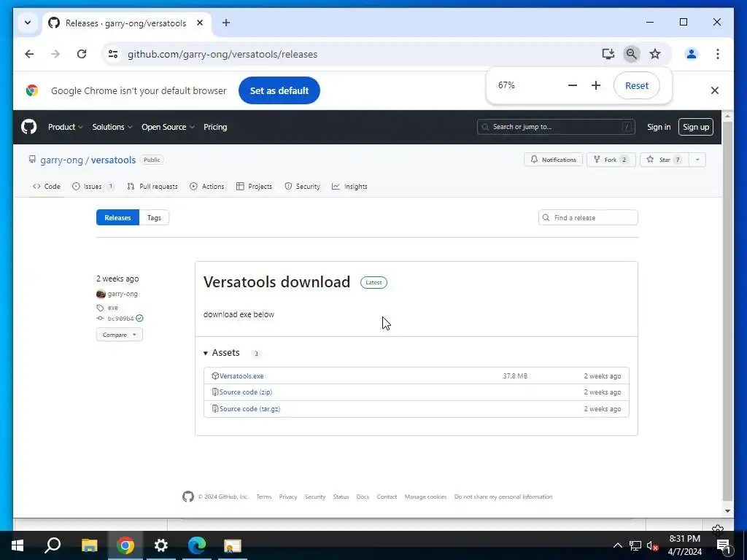Open the tab search dropdown
This screenshot has width=747, height=560.
pos(28,23)
